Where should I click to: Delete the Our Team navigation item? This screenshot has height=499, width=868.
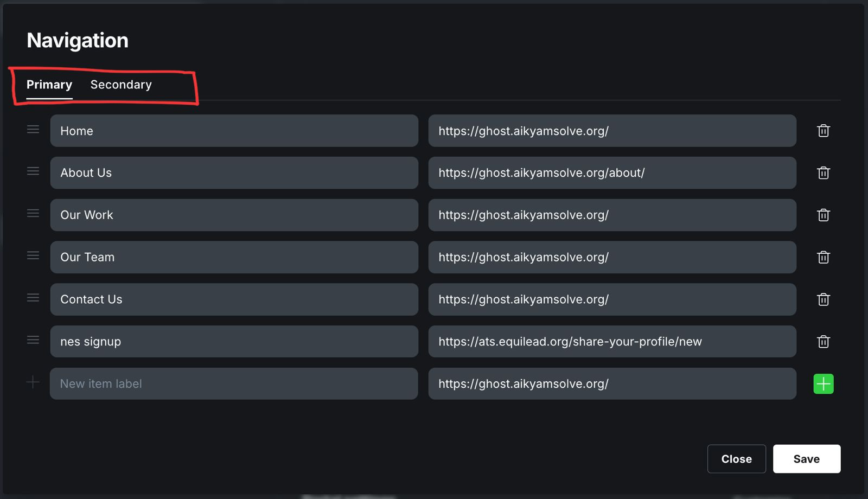[823, 257]
